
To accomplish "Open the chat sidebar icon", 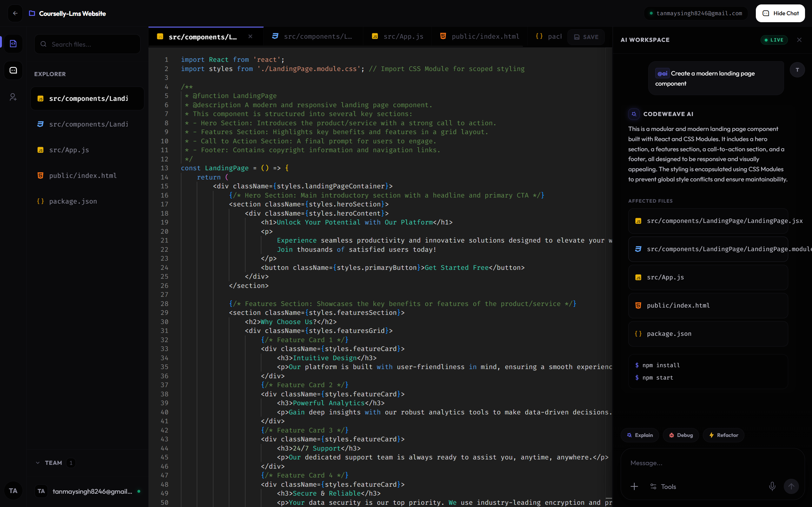I will click(x=13, y=70).
